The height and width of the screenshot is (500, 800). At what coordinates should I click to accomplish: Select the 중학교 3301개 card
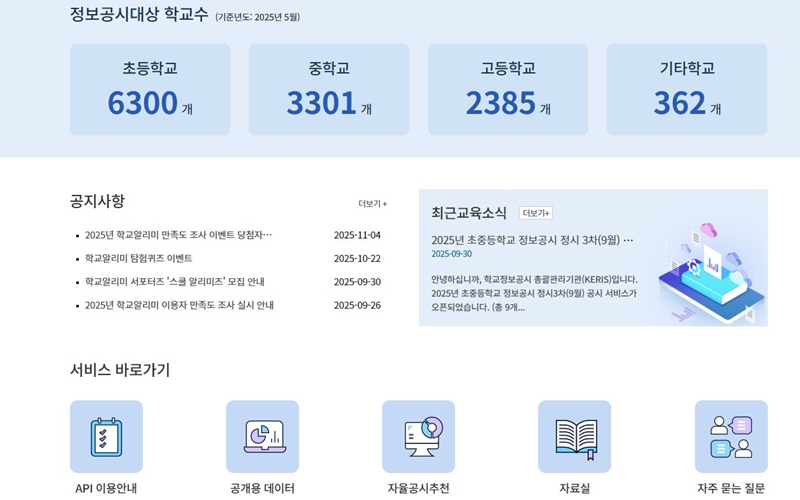[329, 89]
